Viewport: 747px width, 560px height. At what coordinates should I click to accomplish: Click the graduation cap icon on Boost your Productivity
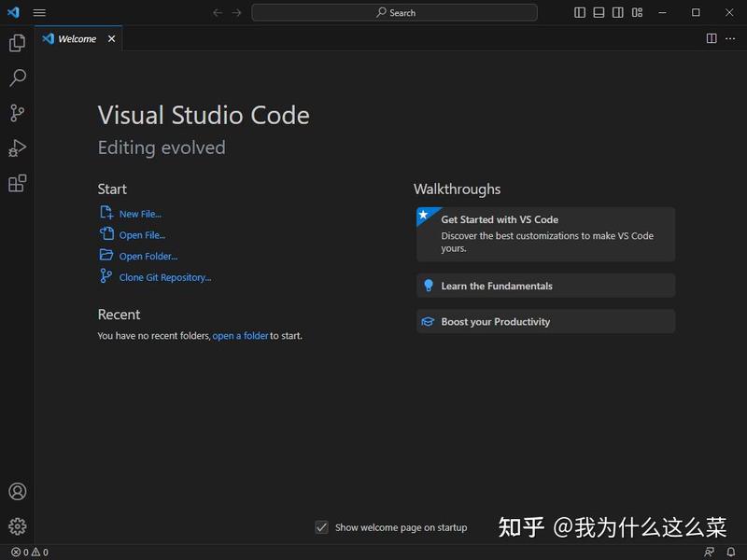[428, 322]
